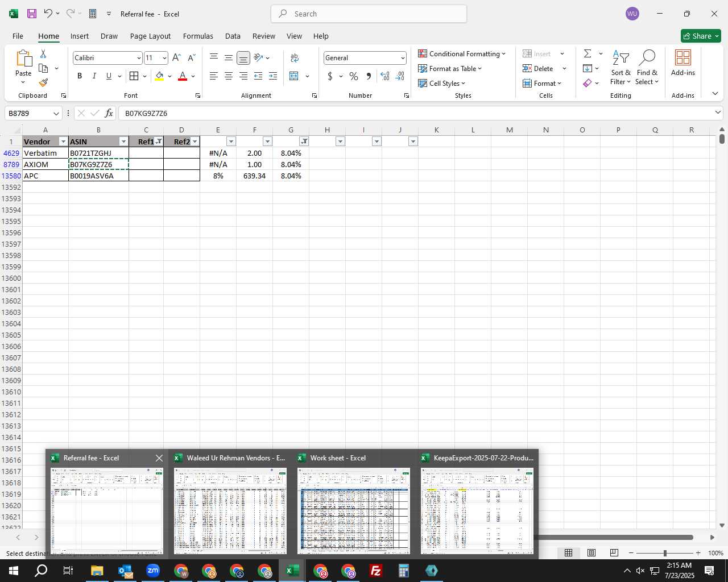Open Format as Table dropdown
Screen dimensions: 728x582
coord(450,68)
